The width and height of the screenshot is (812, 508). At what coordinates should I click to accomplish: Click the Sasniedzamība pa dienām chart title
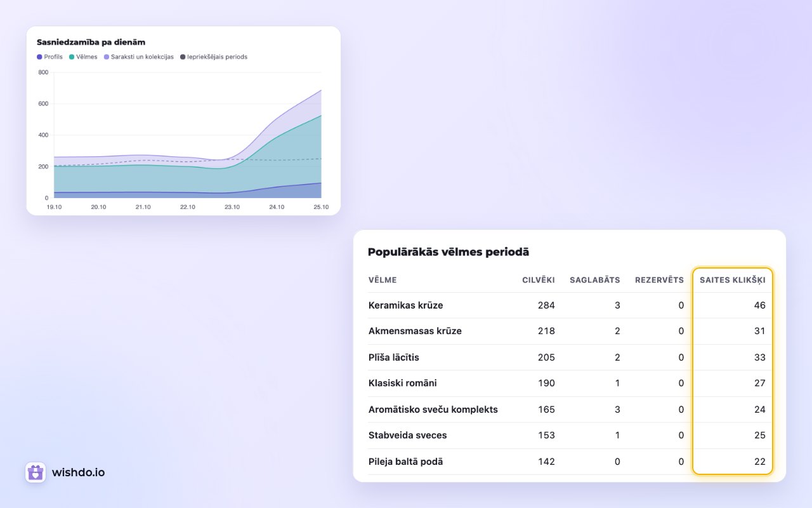[91, 42]
